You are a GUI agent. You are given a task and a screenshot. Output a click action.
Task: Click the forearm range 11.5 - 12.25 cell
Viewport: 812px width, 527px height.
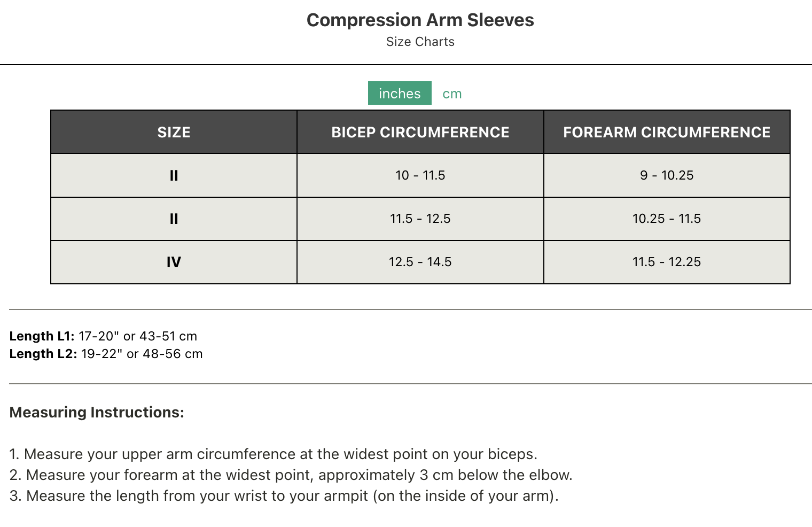pos(666,262)
